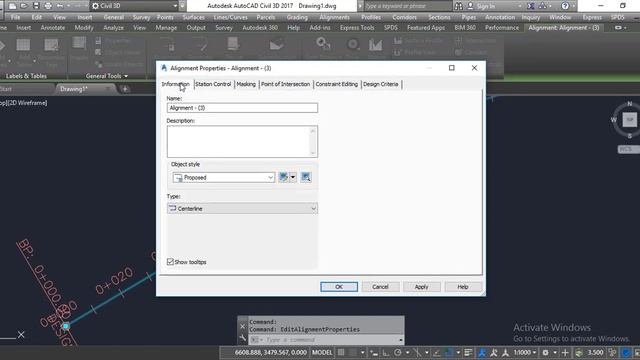
Task: Close the command line window X
Action: pos(242,327)
